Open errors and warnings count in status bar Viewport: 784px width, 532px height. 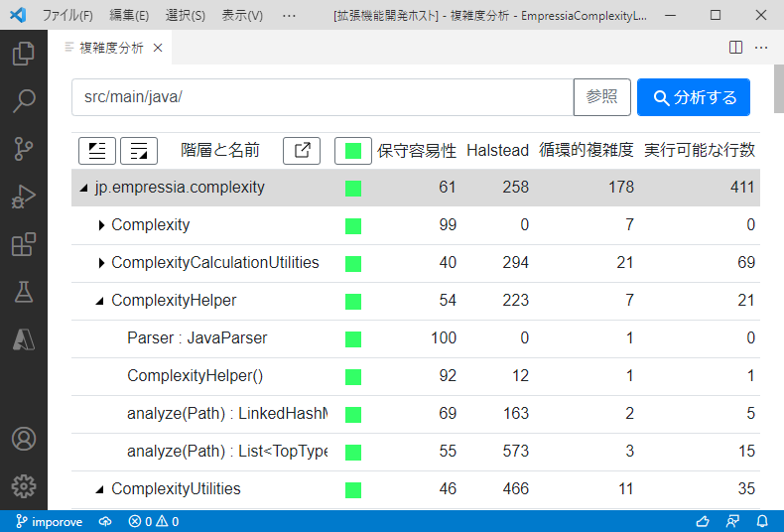154,521
